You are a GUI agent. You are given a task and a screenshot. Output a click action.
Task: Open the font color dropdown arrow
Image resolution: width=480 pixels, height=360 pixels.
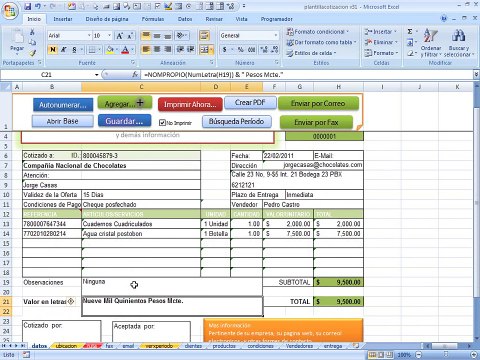coord(133,50)
